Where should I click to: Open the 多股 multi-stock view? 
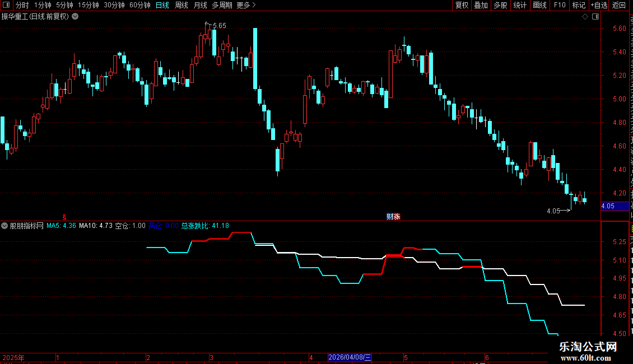(501, 5)
